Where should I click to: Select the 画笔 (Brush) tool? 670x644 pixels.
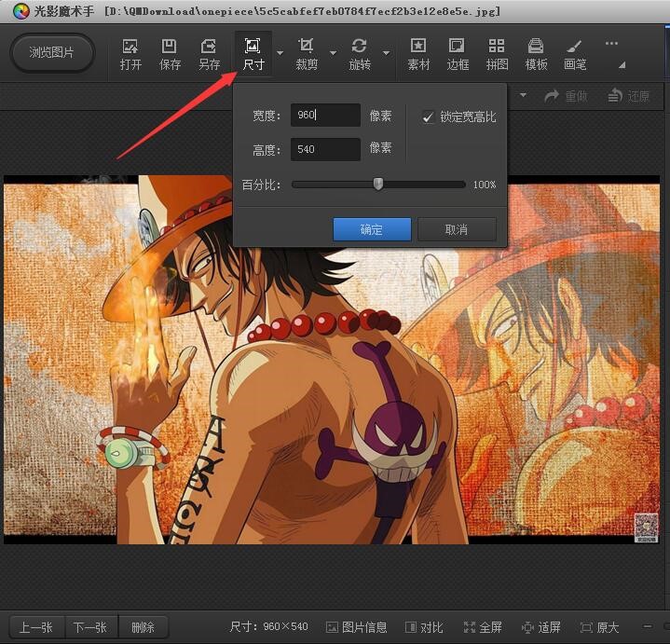575,53
